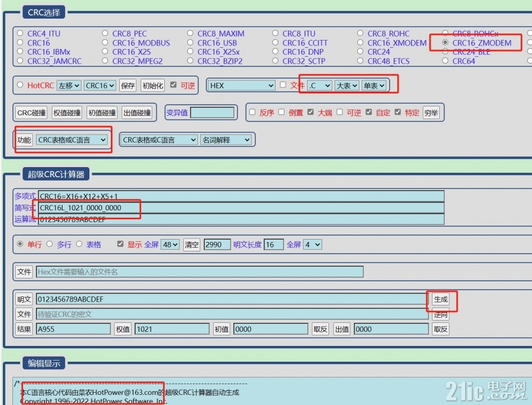Focus the 变异值 input field

tap(212, 112)
